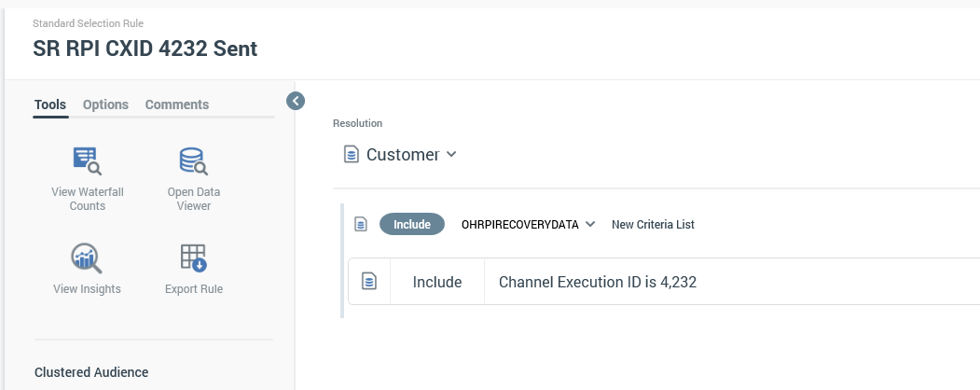
Task: Expand the Customer resolution dropdown
Action: point(451,154)
